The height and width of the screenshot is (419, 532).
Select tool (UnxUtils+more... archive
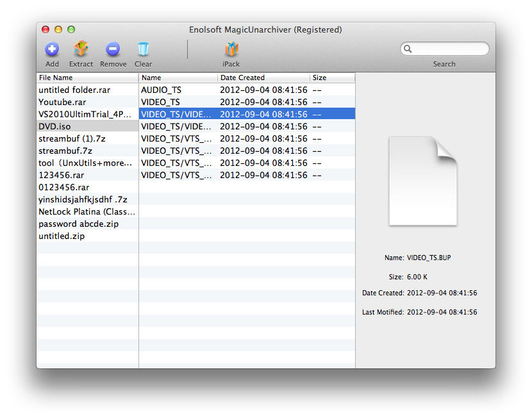coord(88,163)
